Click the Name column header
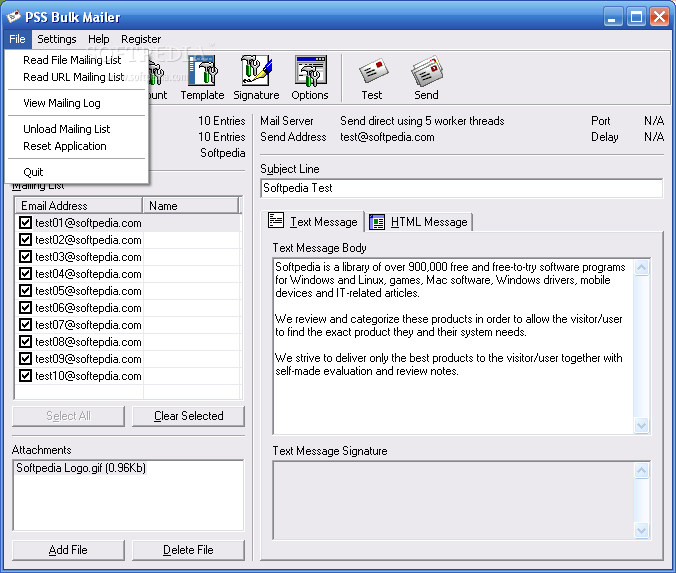The width and height of the screenshot is (676, 573). [x=191, y=206]
